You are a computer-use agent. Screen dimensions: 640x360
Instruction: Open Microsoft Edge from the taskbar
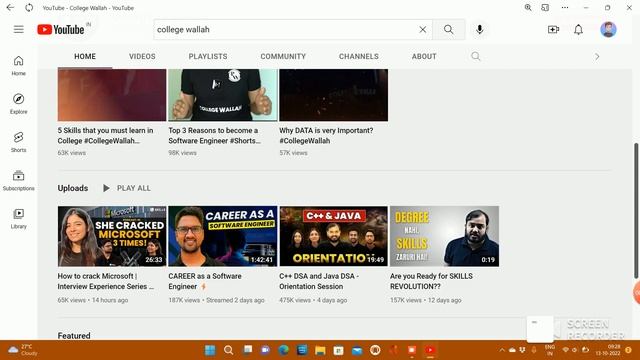coord(283,350)
